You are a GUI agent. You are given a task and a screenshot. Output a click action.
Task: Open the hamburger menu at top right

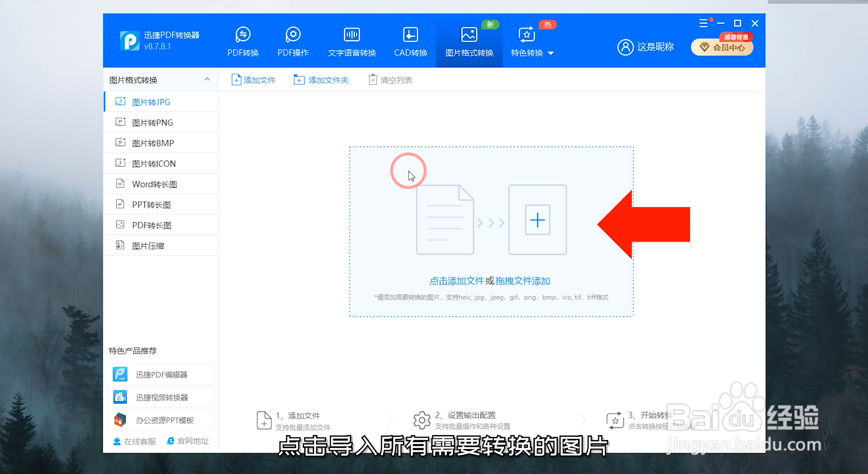[x=704, y=23]
